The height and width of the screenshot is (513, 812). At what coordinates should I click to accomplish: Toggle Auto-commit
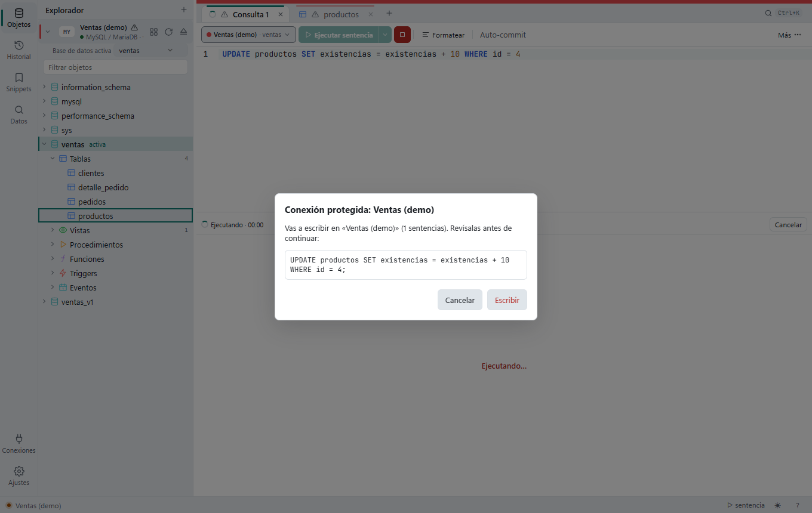pos(503,35)
